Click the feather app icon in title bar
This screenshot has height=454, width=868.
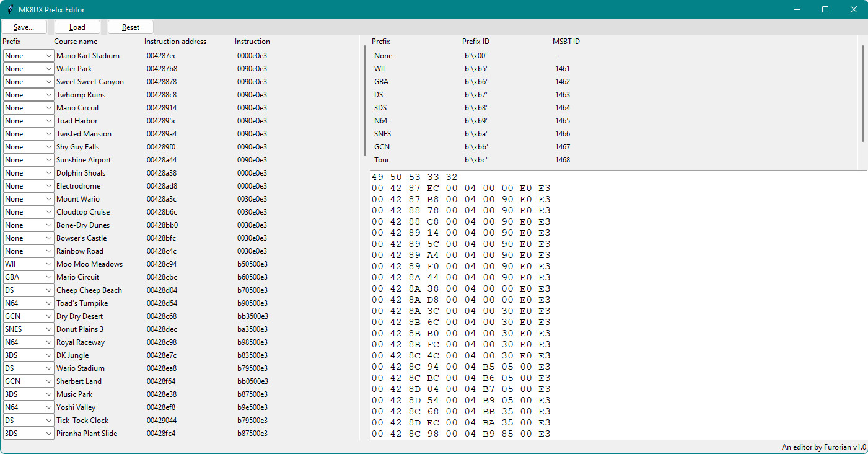tap(10, 9)
